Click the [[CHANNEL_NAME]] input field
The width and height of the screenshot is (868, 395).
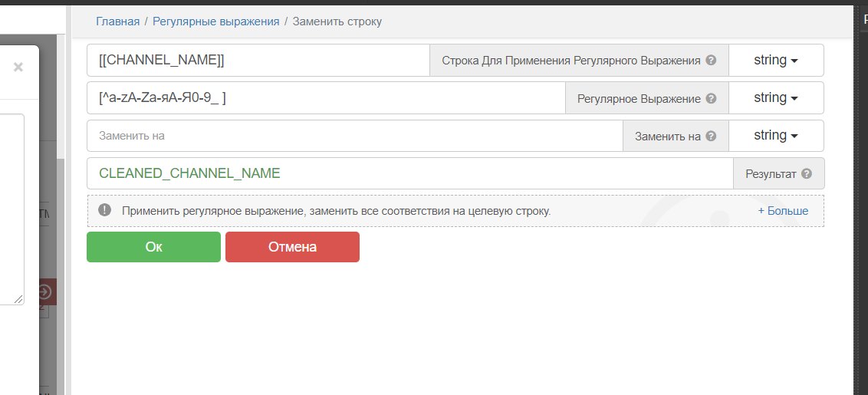coord(258,61)
